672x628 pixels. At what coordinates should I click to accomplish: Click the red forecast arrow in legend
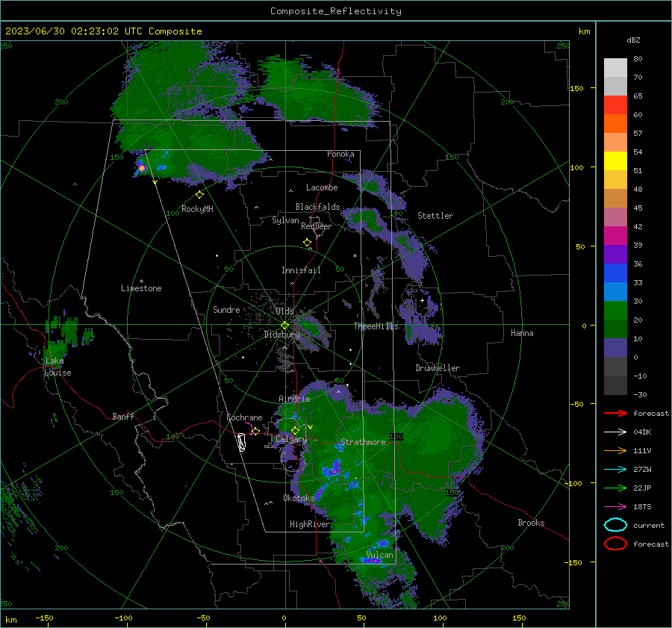point(615,413)
